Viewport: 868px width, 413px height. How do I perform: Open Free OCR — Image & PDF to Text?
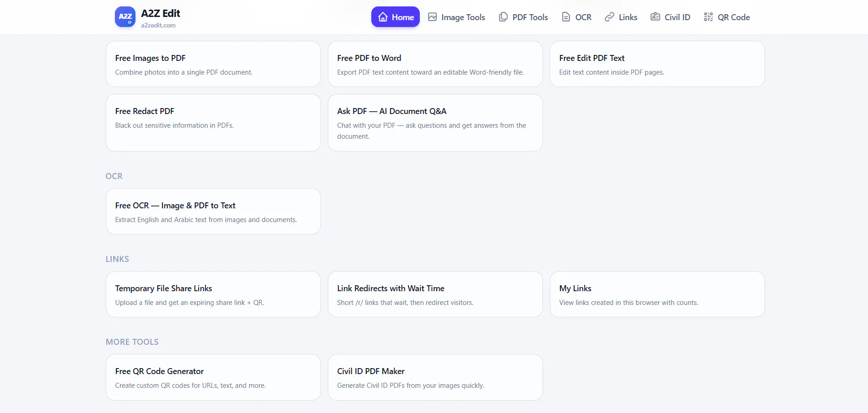point(213,212)
